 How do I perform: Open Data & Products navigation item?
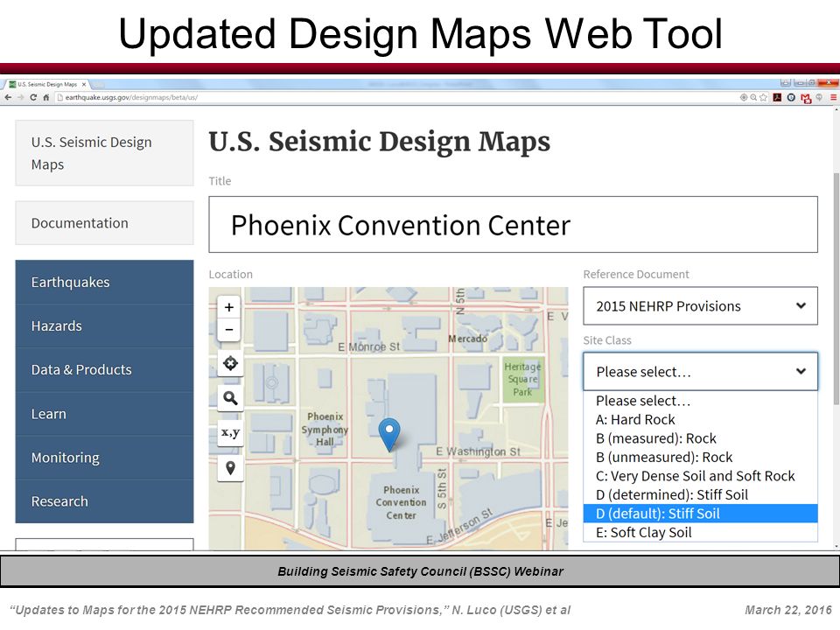104,369
